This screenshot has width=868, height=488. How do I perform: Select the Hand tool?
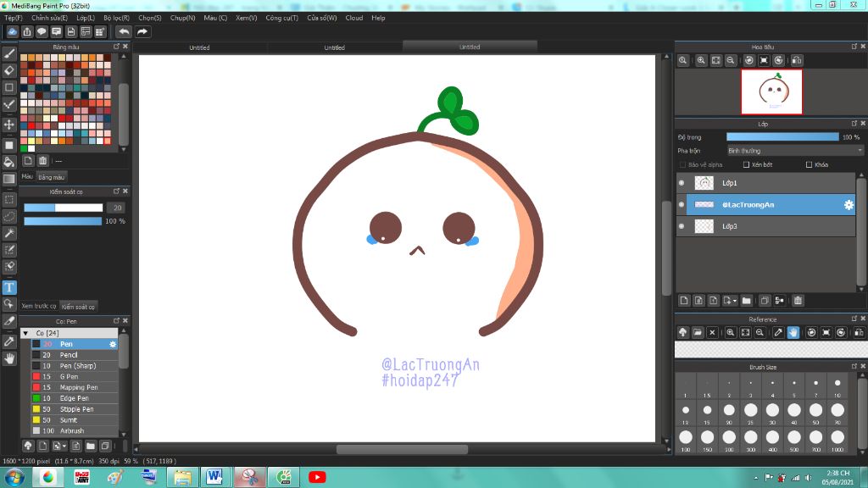click(x=9, y=358)
